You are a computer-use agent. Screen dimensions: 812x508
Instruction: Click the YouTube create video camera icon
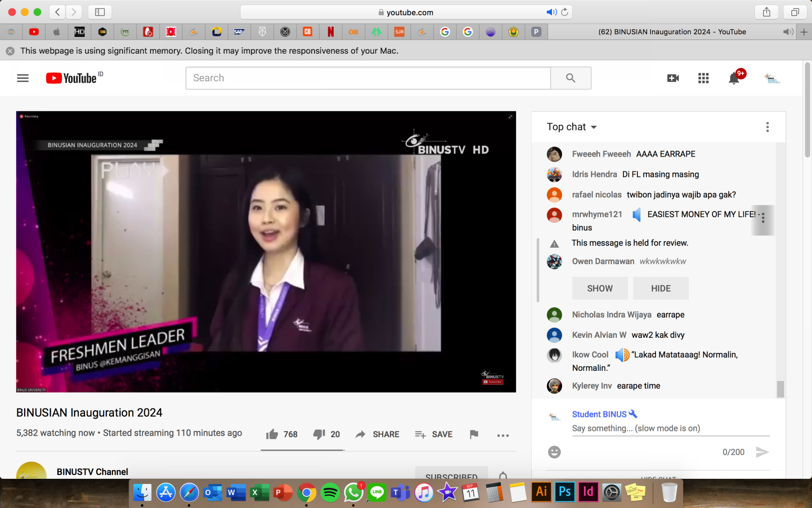(x=672, y=78)
